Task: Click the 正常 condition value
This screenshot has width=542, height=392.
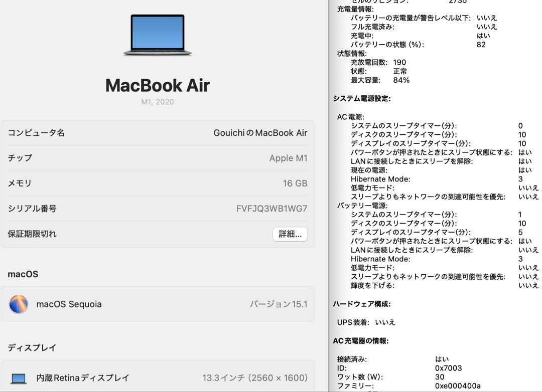Action: 400,72
